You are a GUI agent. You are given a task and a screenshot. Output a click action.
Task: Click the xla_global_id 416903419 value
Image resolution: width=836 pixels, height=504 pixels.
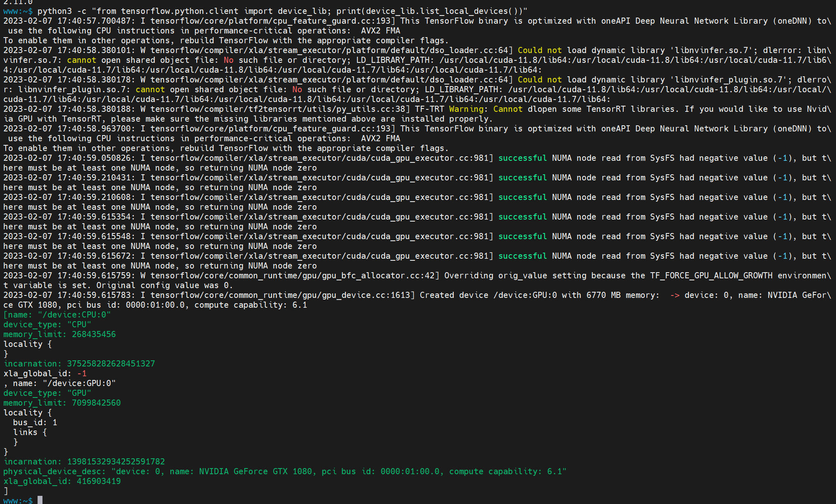pos(98,481)
